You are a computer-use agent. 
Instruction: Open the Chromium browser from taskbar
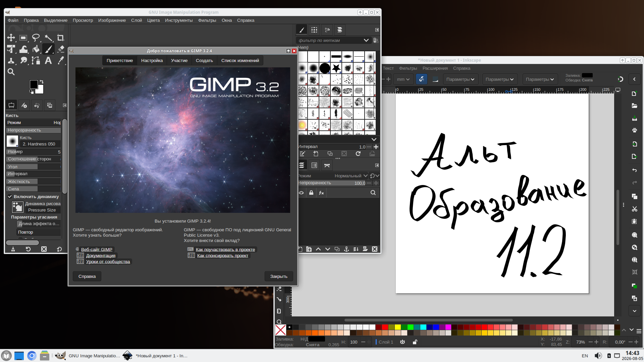(x=32, y=356)
